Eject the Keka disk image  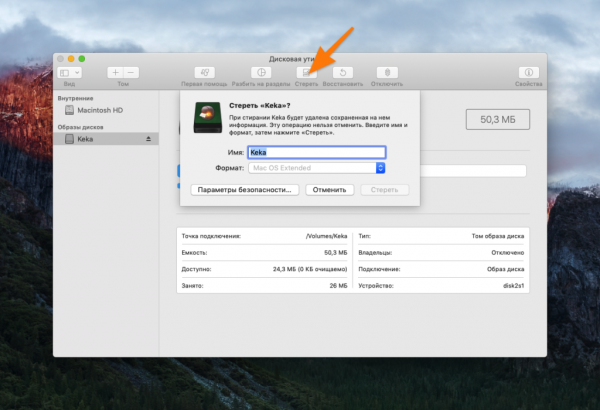click(148, 139)
